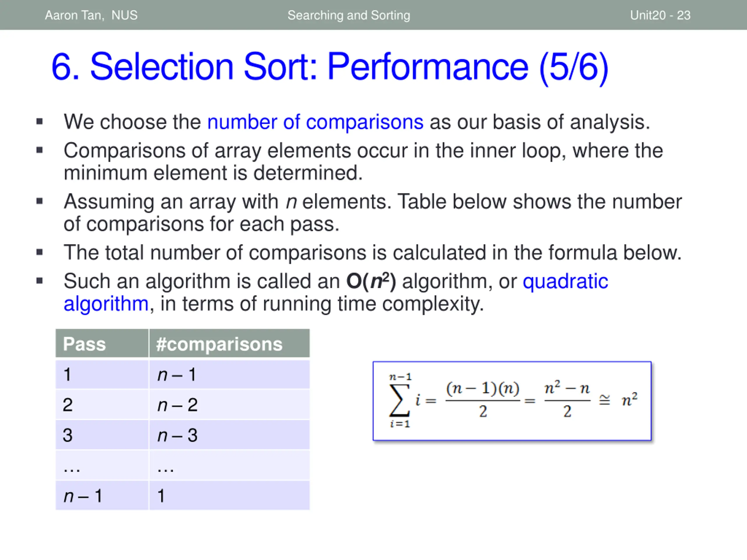Click the 'n – 2' comparisons cell
The image size is (747, 560).
click(229, 405)
